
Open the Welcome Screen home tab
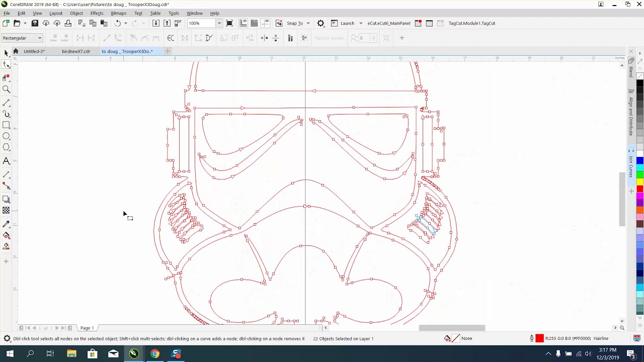click(x=16, y=51)
